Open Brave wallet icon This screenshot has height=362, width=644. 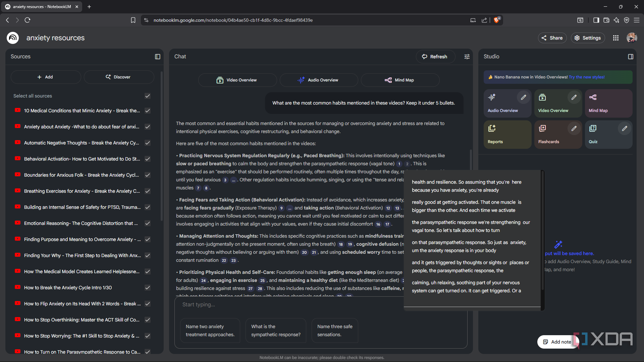(606, 20)
